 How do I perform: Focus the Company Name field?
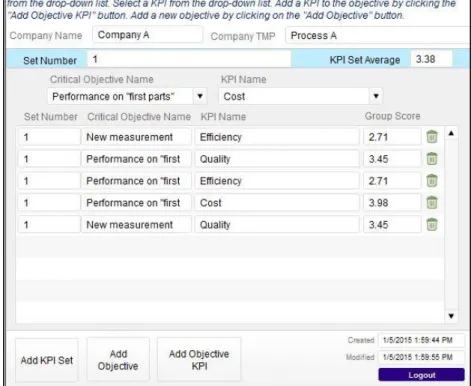click(147, 35)
